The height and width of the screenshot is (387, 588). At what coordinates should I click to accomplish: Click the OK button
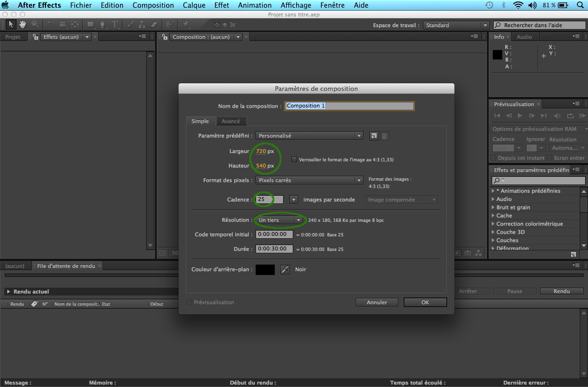(x=425, y=302)
